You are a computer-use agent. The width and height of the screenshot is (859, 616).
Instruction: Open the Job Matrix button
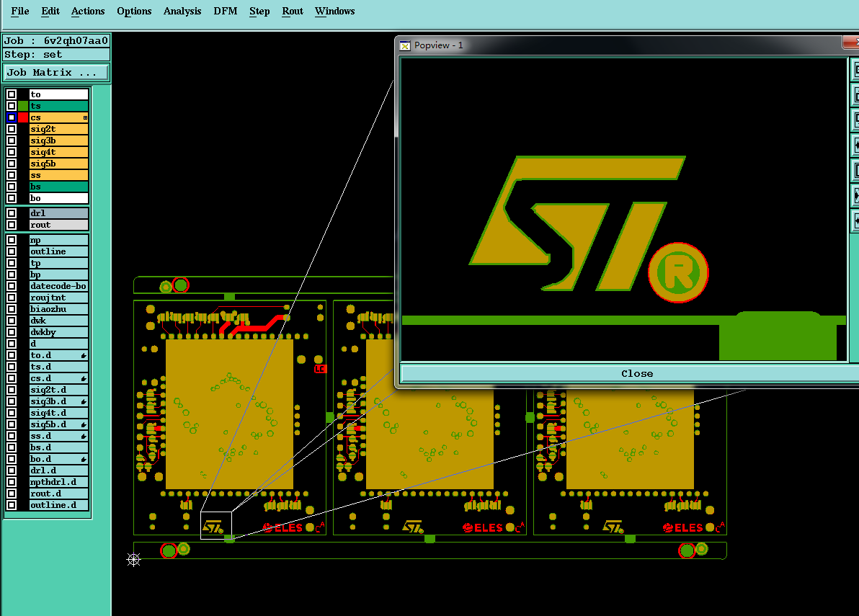56,72
